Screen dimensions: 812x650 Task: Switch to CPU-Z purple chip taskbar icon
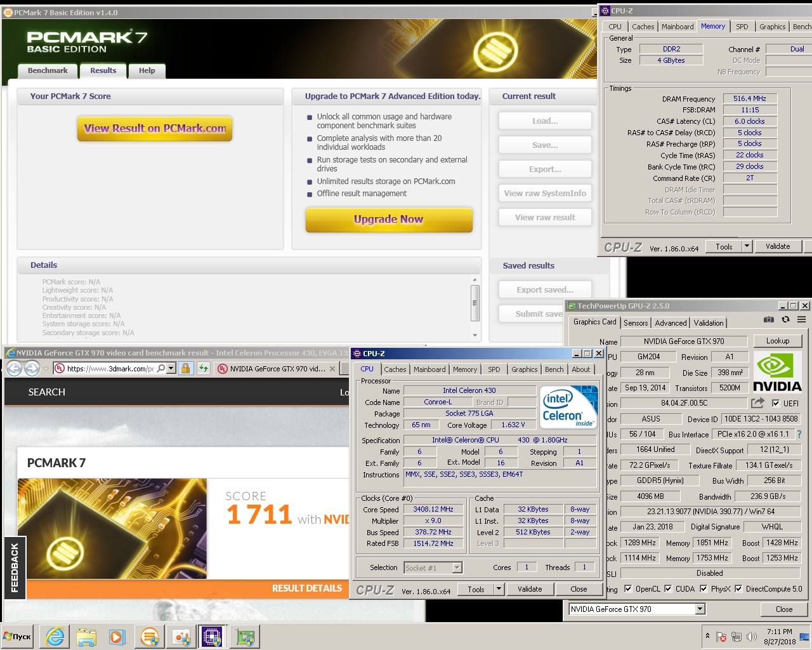click(212, 637)
